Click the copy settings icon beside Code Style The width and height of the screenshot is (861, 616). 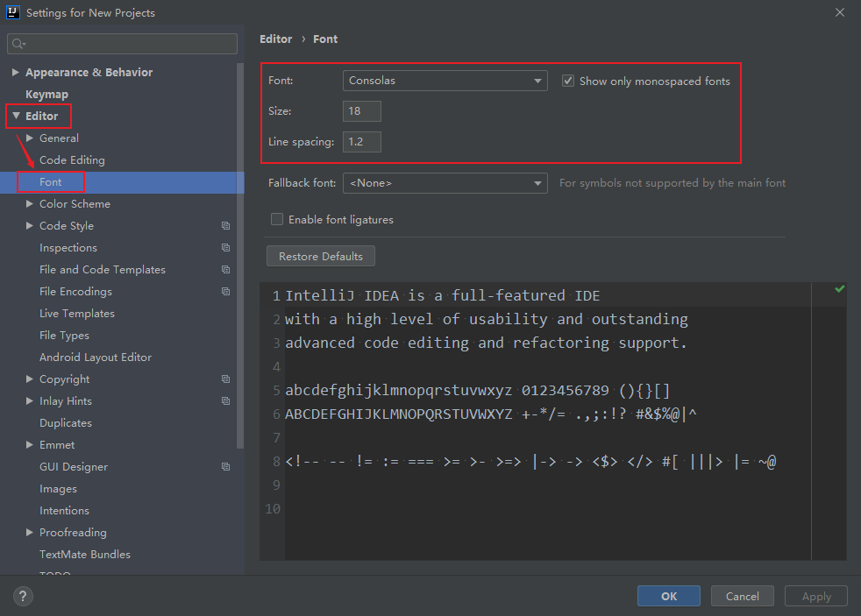[x=226, y=225]
